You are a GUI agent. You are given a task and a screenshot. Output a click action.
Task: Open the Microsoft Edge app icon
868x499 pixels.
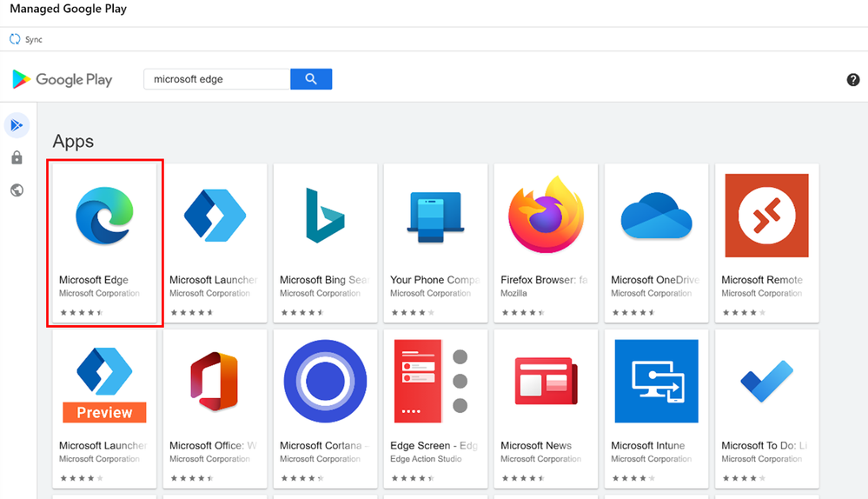pyautogui.click(x=104, y=216)
